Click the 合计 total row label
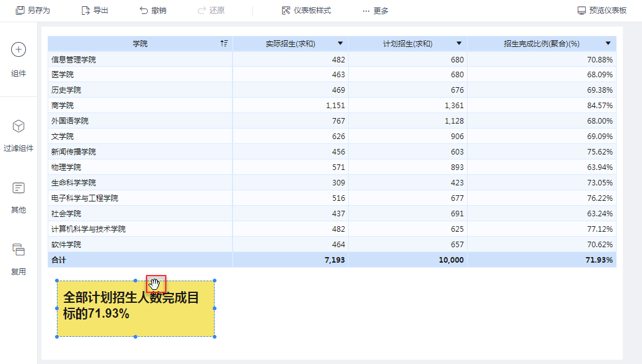This screenshot has height=364, width=642. [59, 260]
